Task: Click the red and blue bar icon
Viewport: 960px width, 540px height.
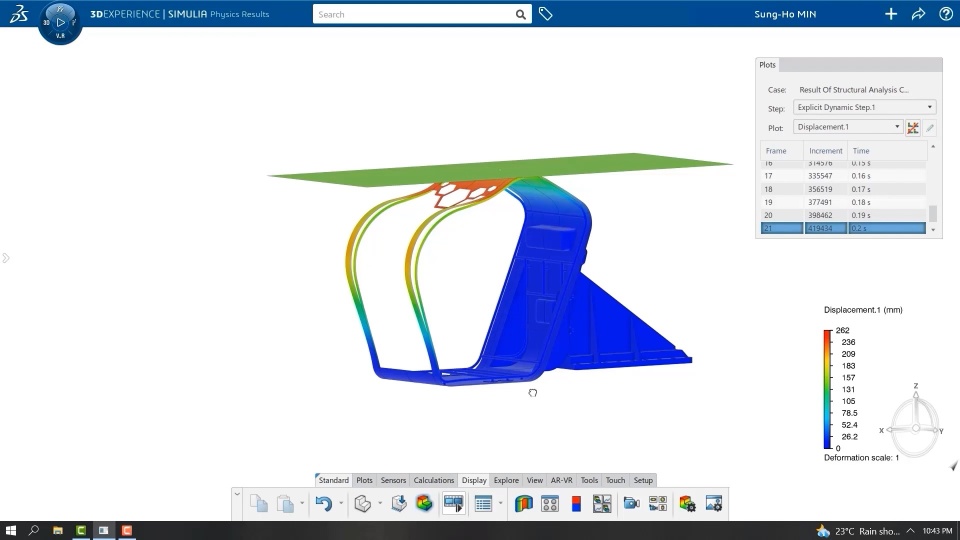Action: click(576, 504)
